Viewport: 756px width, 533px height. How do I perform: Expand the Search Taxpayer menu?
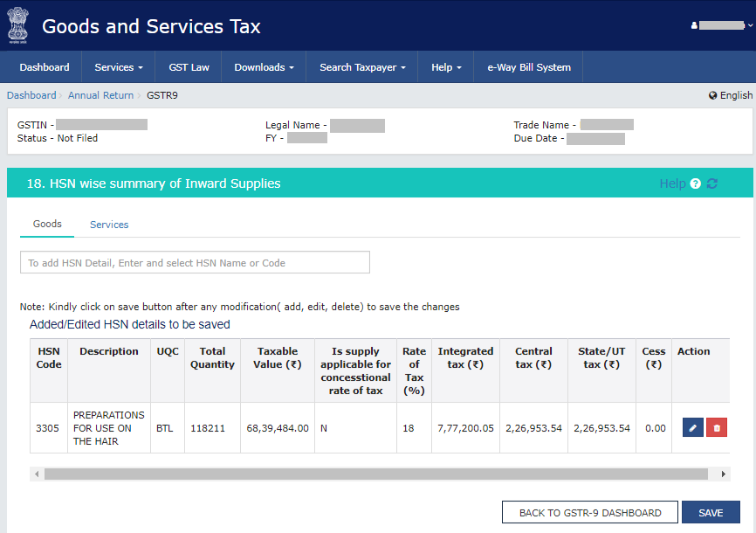(362, 67)
